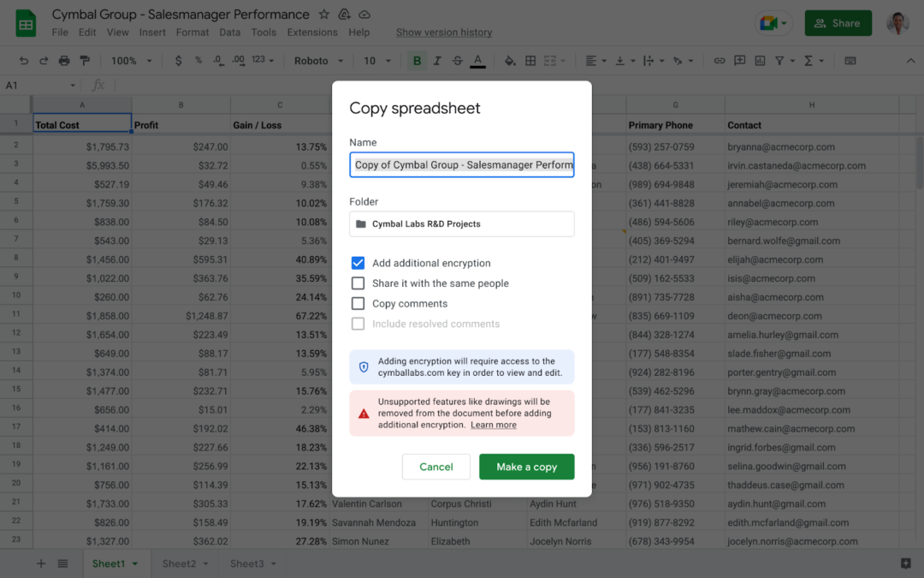Click the Cancel button
924x578 pixels.
coord(436,467)
